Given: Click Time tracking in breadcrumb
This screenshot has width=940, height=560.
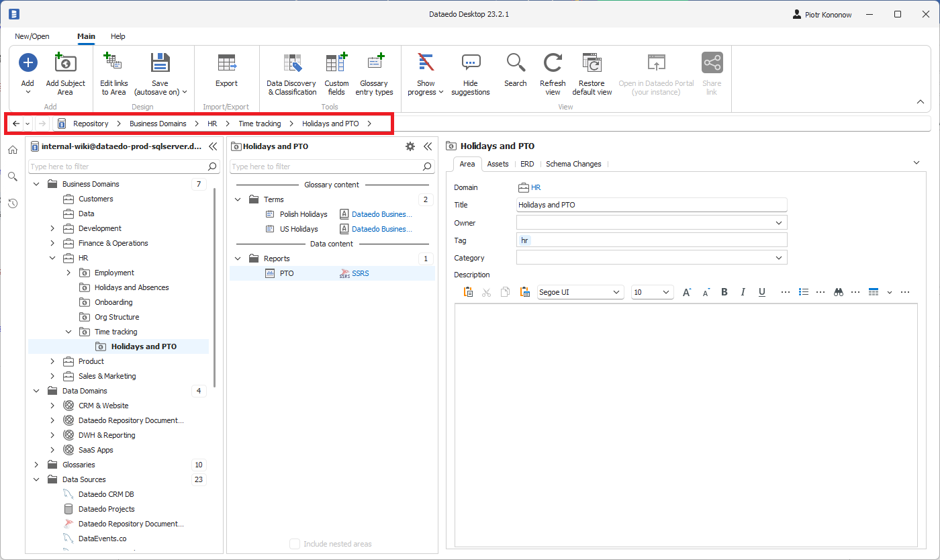Looking at the screenshot, I should 260,124.
